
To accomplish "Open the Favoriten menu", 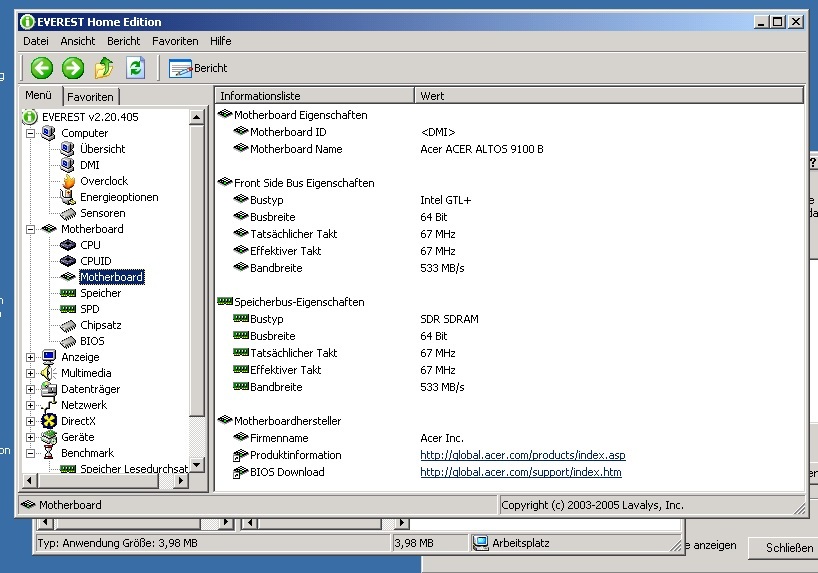I will pos(175,41).
